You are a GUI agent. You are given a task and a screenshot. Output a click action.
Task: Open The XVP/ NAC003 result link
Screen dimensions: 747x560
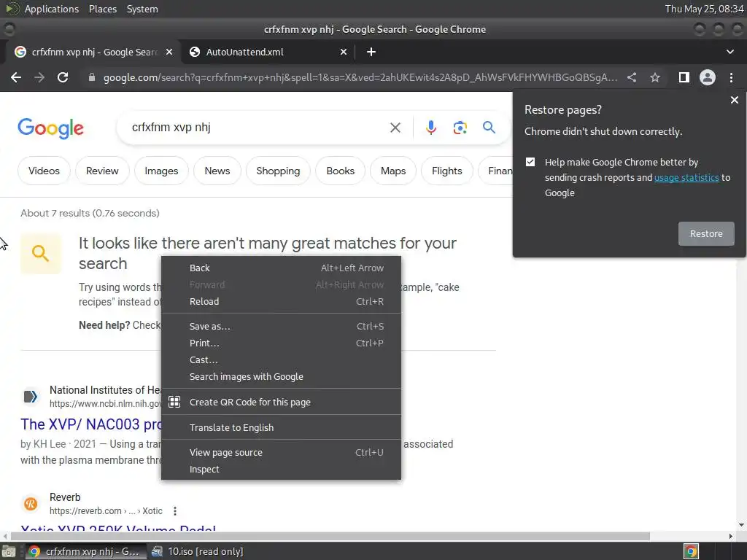[x=90, y=424]
